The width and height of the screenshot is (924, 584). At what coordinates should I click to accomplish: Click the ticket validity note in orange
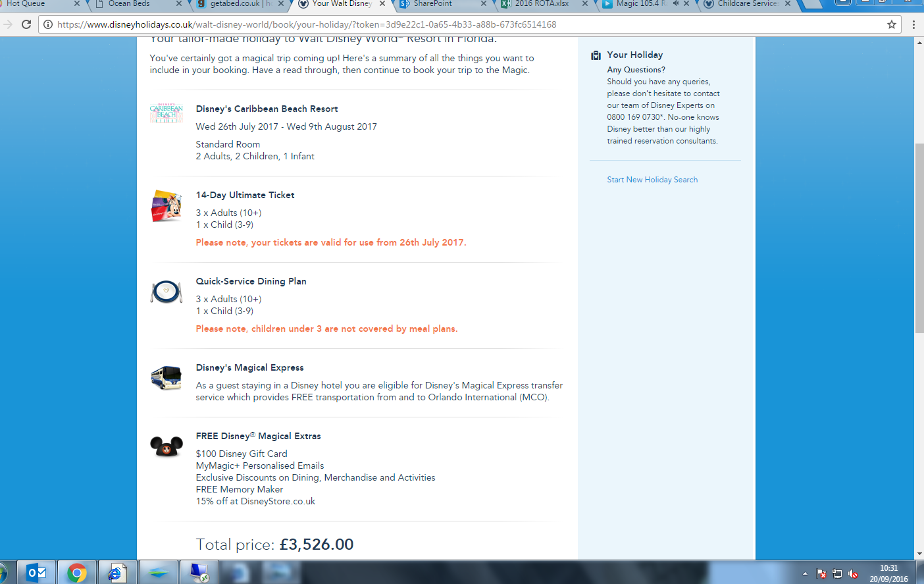click(x=331, y=242)
